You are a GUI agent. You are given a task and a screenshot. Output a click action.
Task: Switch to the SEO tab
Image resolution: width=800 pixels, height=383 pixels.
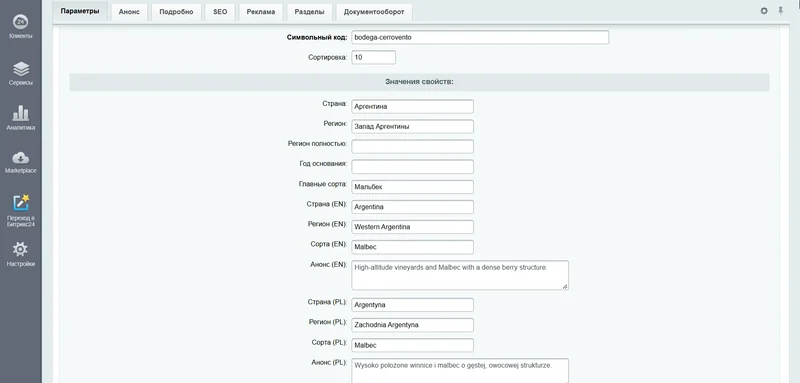220,12
